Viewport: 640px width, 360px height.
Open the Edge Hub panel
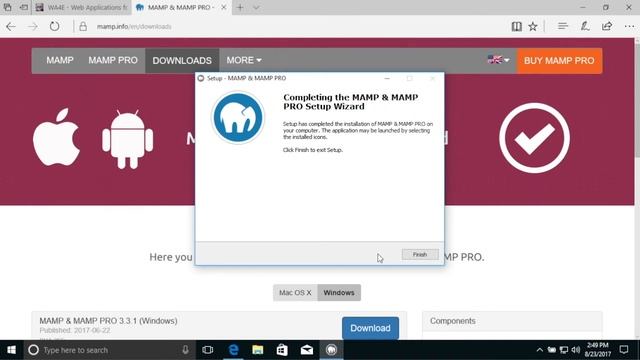click(x=563, y=27)
